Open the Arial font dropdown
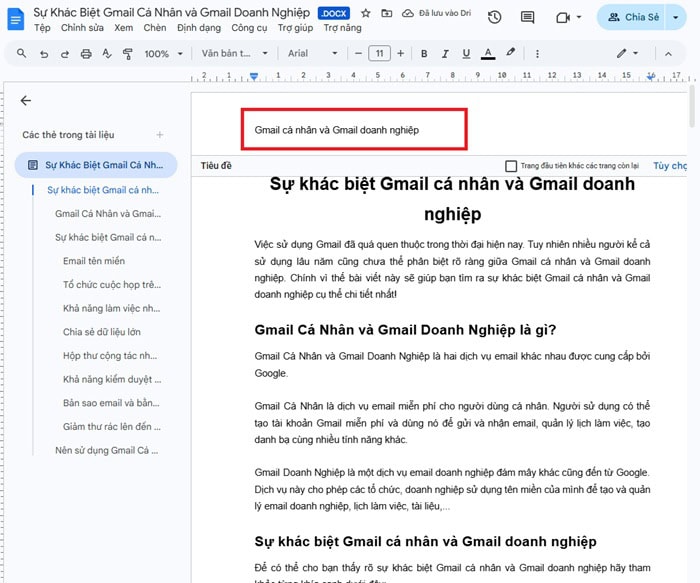700x583 pixels. [x=313, y=53]
